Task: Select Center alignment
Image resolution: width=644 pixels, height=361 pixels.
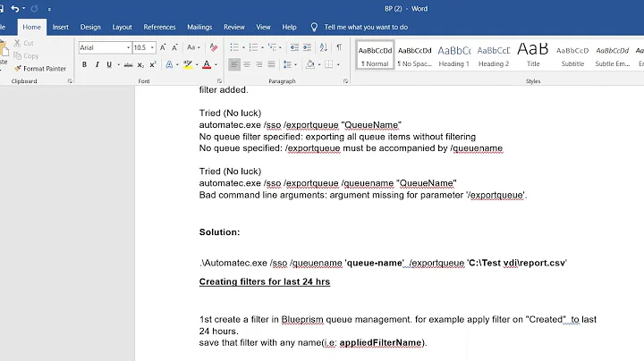Action: [247, 64]
